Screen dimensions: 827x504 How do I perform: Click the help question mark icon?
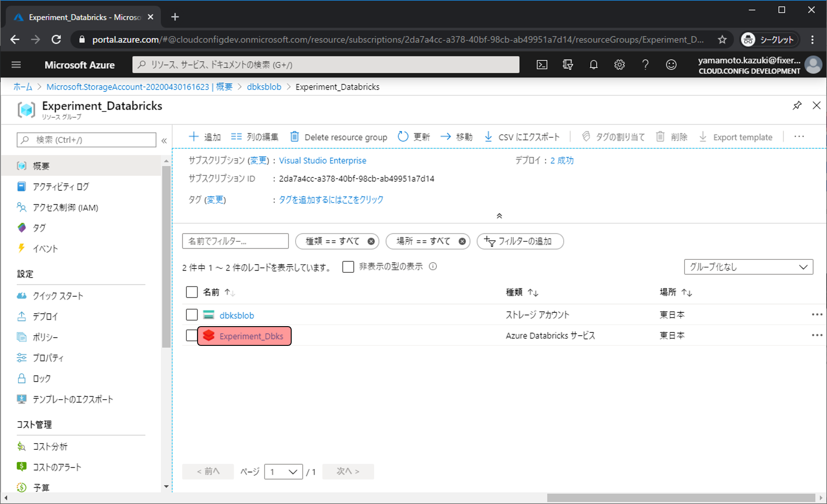click(x=645, y=65)
